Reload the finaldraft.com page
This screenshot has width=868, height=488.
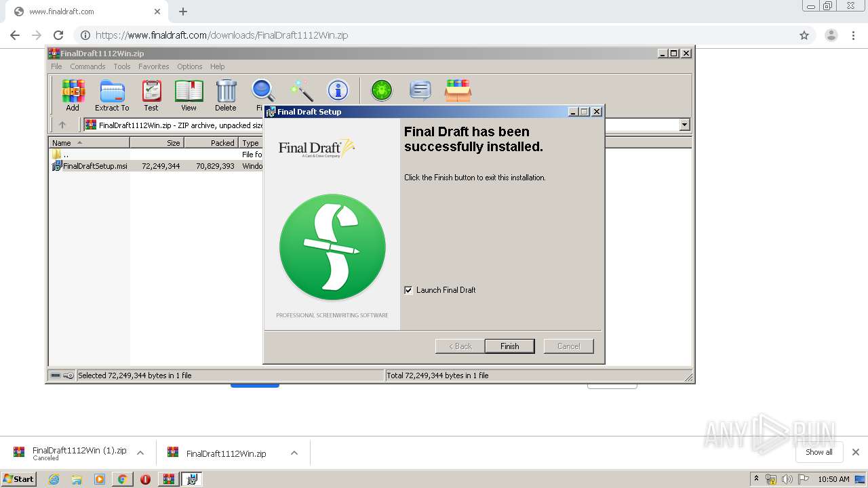[x=58, y=35]
